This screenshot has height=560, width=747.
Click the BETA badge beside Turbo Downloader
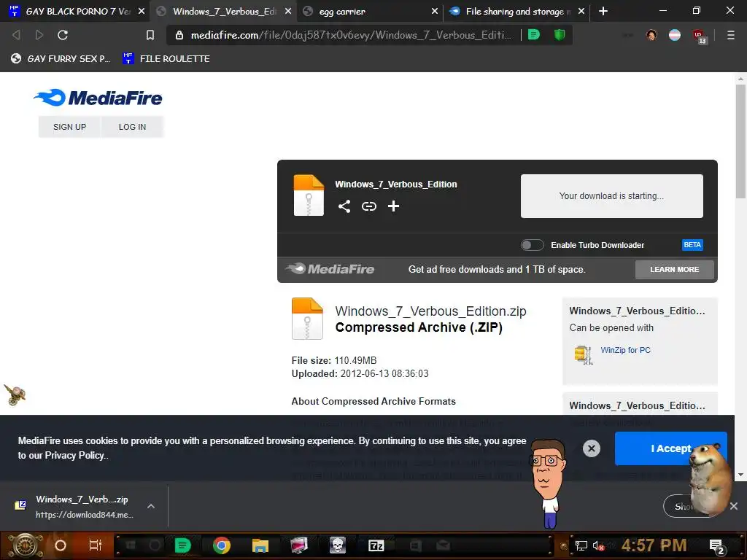tap(692, 245)
